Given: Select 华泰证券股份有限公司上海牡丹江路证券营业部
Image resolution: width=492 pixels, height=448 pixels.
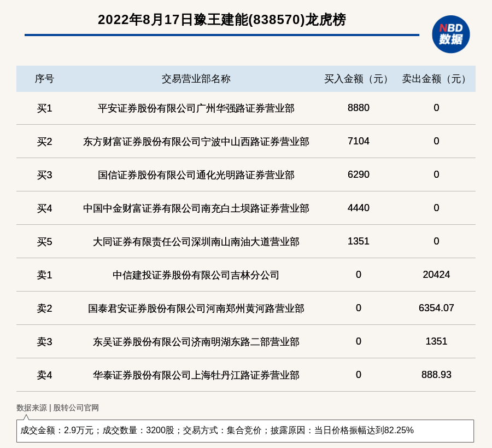Looking at the screenshot, I should pos(196,375).
